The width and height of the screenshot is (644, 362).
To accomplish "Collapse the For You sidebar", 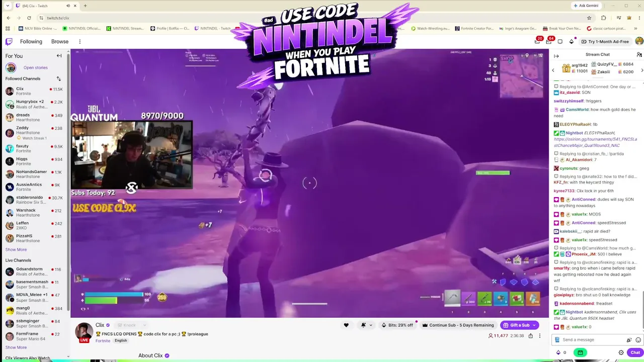I will point(59,56).
